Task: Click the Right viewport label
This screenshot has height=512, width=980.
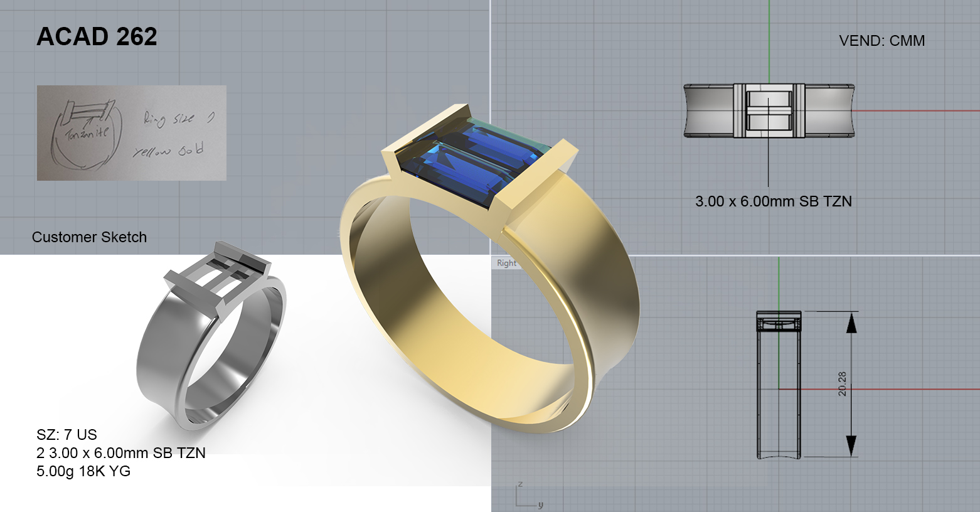Action: coord(506,263)
